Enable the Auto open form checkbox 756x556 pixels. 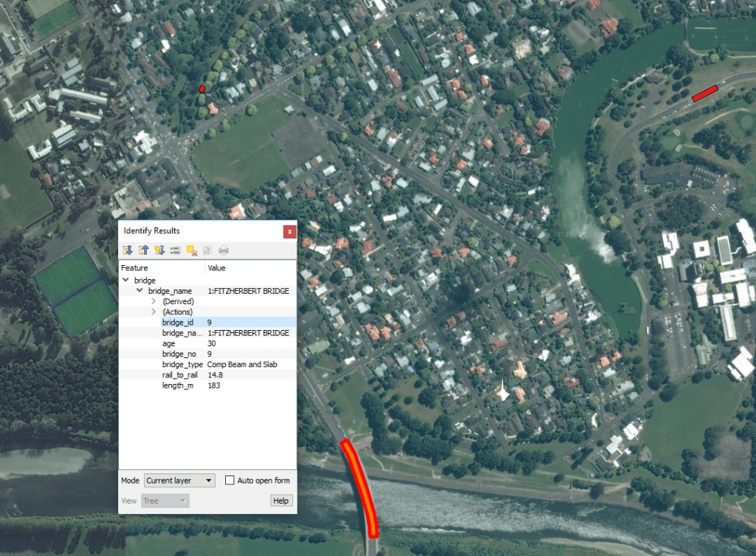click(231, 480)
